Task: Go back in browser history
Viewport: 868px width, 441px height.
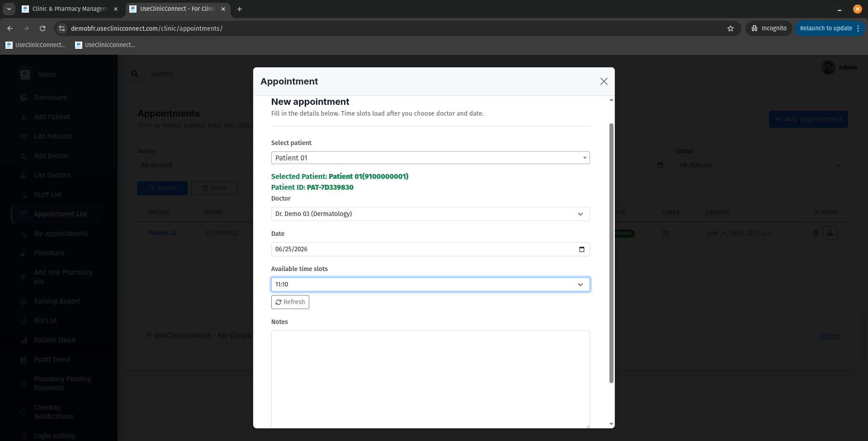Action: [10, 28]
